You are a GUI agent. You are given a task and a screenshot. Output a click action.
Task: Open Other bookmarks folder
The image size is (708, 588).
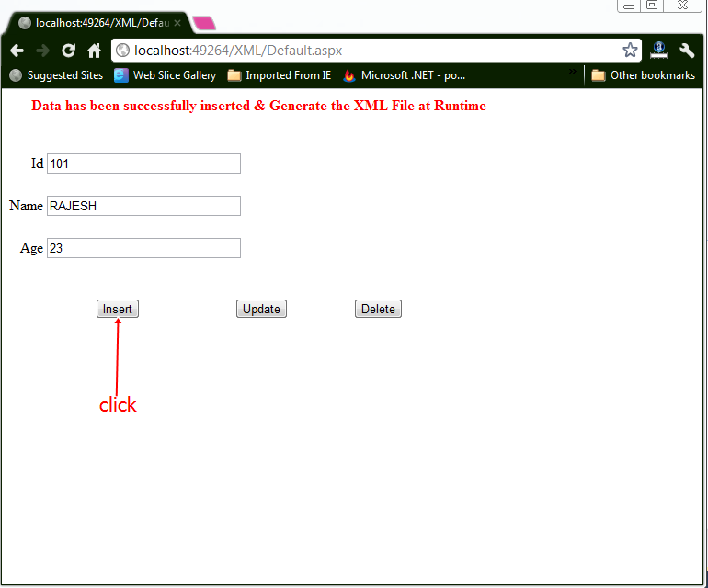click(x=644, y=75)
